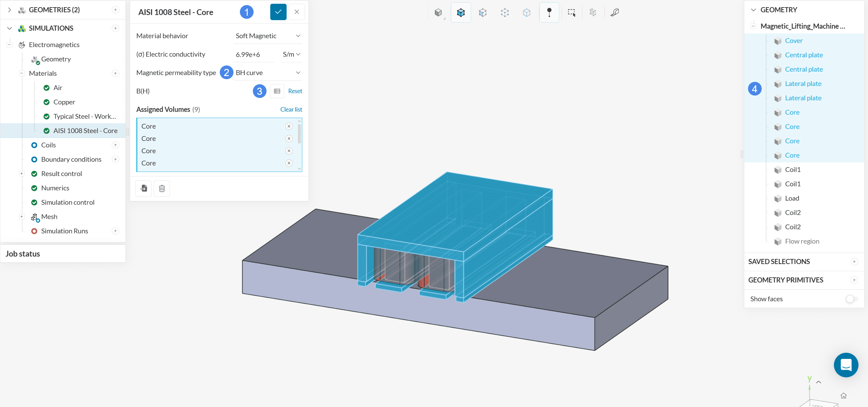868x407 pixels.
Task: Open the measure tape tool
Action: pyautogui.click(x=614, y=13)
